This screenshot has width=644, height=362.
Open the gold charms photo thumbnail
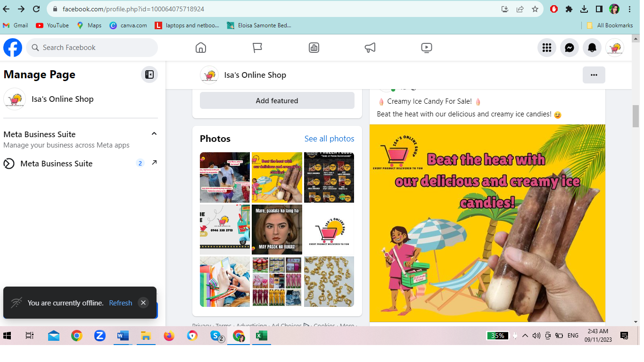329,282
